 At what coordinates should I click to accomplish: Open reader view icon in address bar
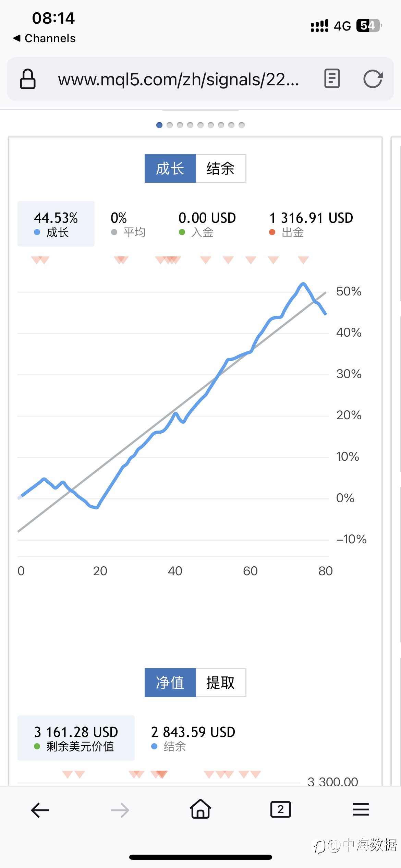point(332,79)
